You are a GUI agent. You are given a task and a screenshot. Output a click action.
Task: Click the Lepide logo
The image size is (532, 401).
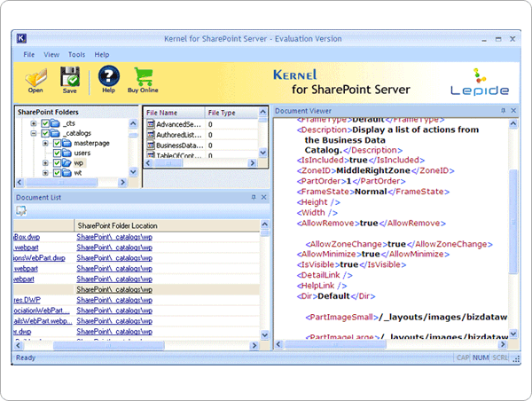480,82
